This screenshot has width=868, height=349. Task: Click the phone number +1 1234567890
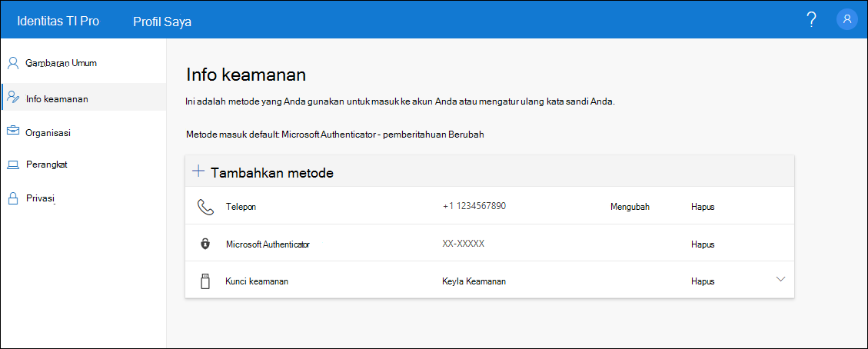tap(474, 206)
